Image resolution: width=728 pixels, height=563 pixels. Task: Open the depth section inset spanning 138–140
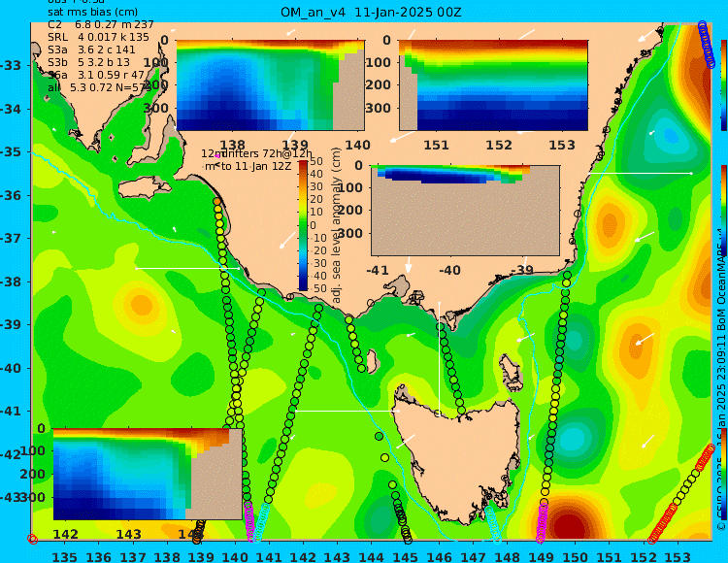[x=270, y=85]
